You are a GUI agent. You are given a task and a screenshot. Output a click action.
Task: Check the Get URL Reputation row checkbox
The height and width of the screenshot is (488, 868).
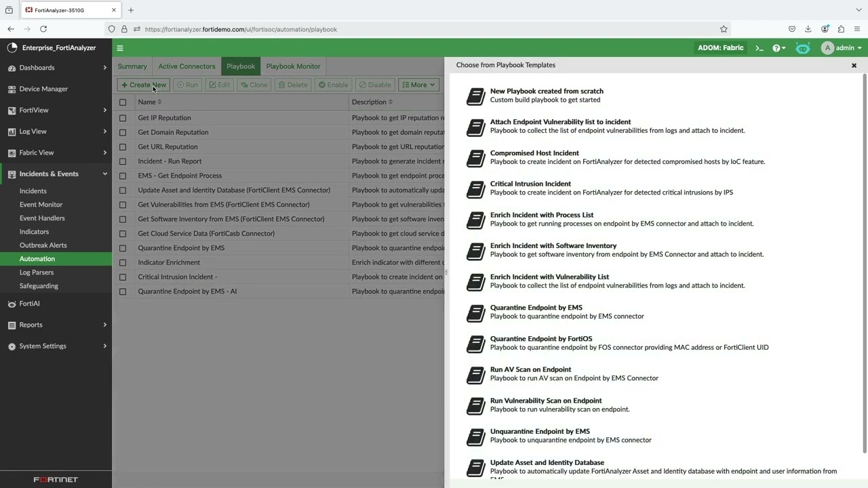click(x=123, y=147)
